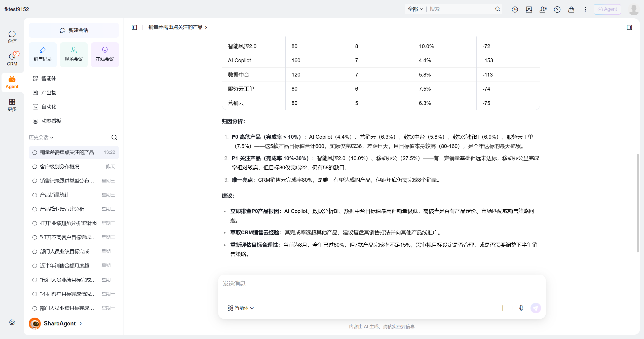Open the 产出物 menu item

click(x=74, y=93)
